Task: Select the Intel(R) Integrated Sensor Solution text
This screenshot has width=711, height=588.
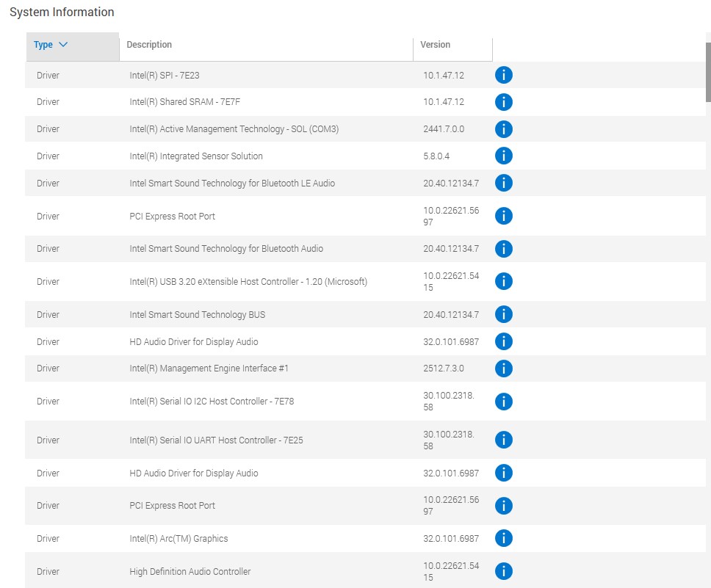Action: pyautogui.click(x=196, y=156)
